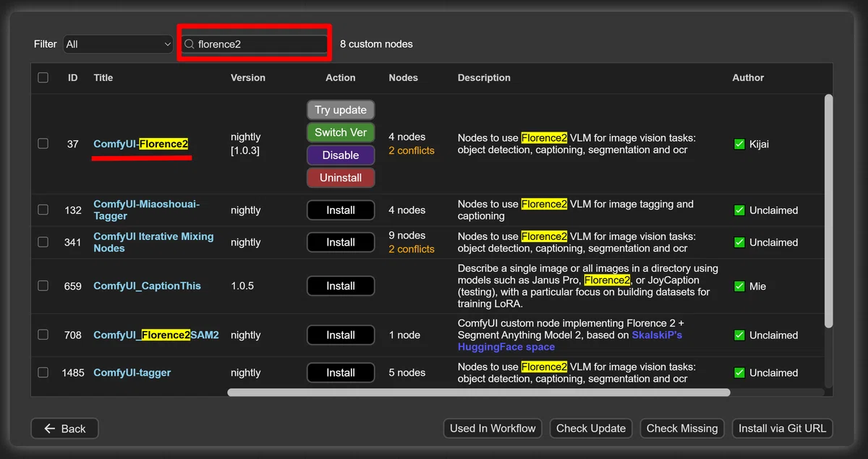Click the Try update button
Screen dimensions: 868x459
(x=341, y=110)
